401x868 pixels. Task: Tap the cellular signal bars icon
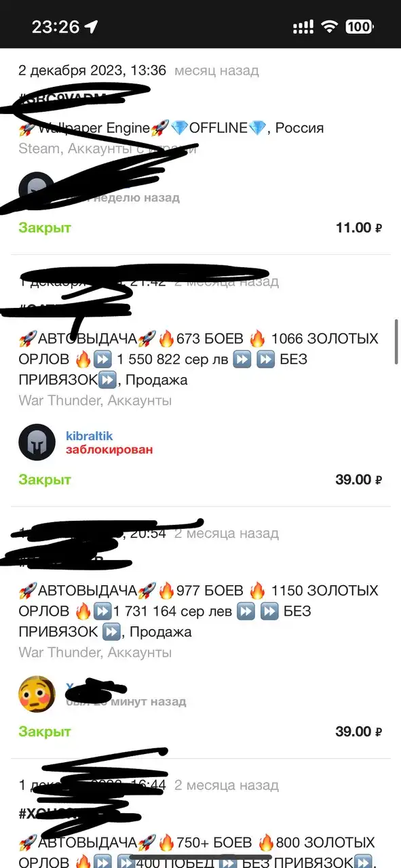(303, 27)
